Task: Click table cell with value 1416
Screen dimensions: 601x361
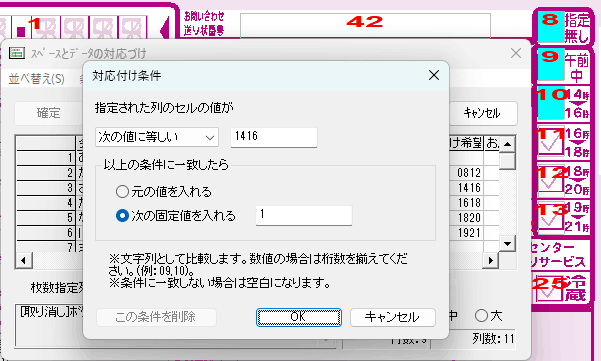Action: pyautogui.click(x=466, y=188)
